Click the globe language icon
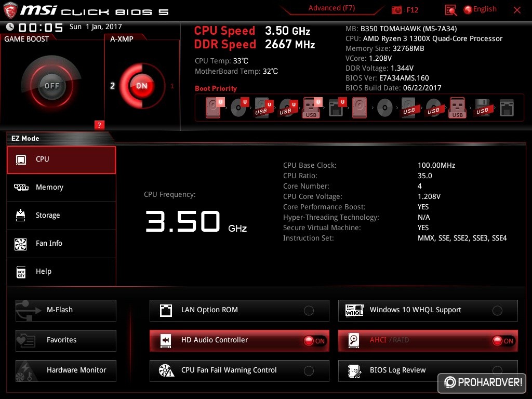Image resolution: width=532 pixels, height=399 pixels. pyautogui.click(x=468, y=10)
